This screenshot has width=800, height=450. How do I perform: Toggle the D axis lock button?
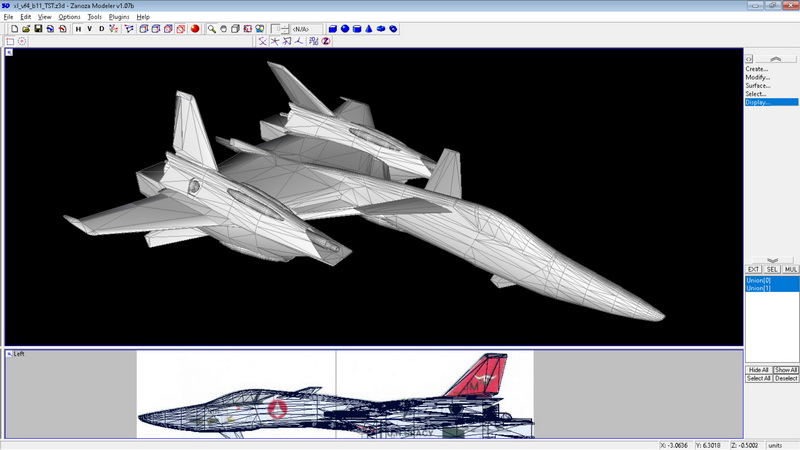(102, 29)
